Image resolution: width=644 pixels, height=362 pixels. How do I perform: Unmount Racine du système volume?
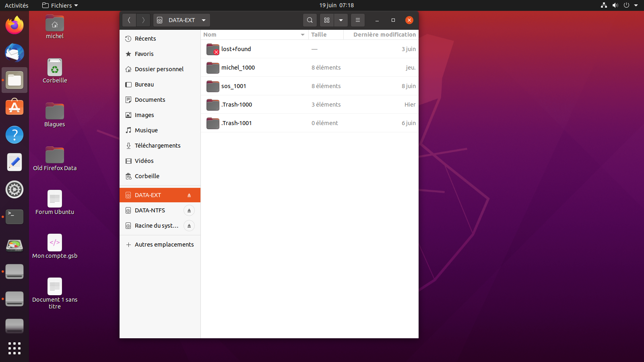coord(189,226)
